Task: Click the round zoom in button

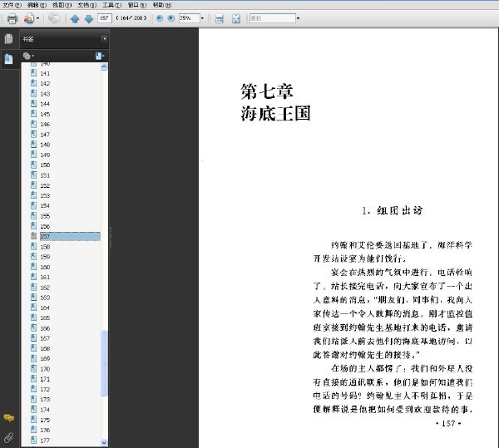Action: click(x=170, y=18)
